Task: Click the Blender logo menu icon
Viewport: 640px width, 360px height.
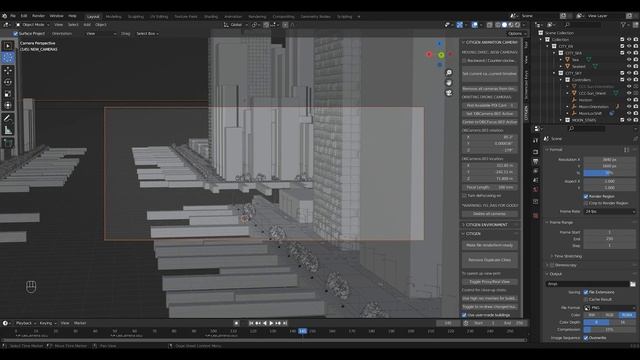Action: [x=4, y=16]
